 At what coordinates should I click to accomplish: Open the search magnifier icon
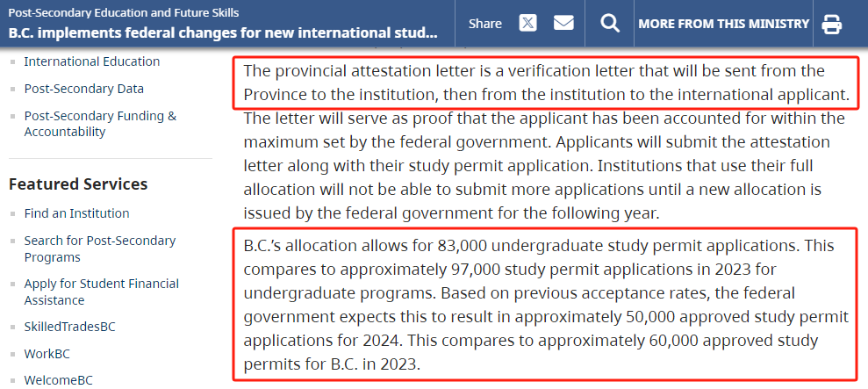[x=610, y=24]
